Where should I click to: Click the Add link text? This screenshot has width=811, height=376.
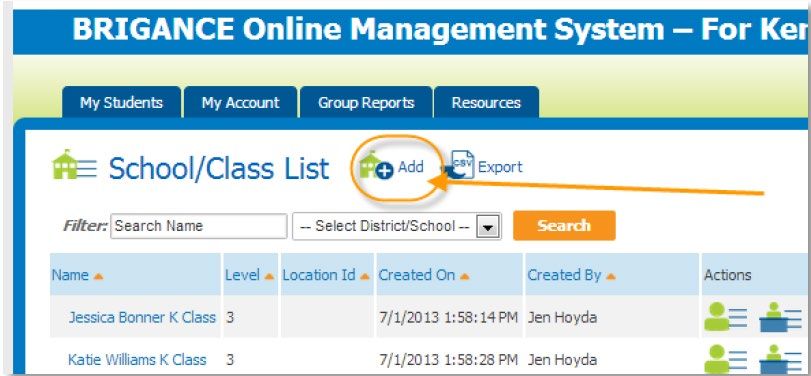coord(411,167)
